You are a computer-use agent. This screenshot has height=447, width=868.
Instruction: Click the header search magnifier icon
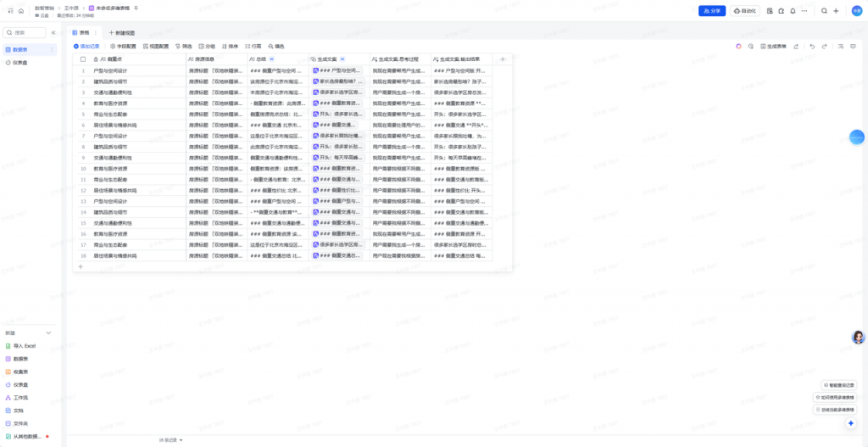pyautogui.click(x=824, y=10)
